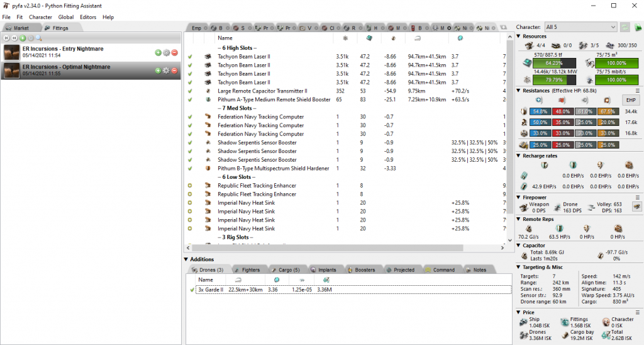Click the CPU column header icon
644x345 pixels.
click(x=369, y=38)
